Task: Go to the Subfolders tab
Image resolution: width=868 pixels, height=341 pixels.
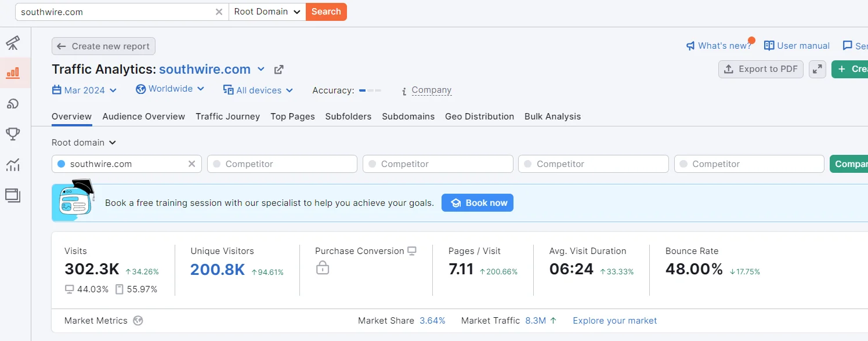Action: [x=348, y=117]
